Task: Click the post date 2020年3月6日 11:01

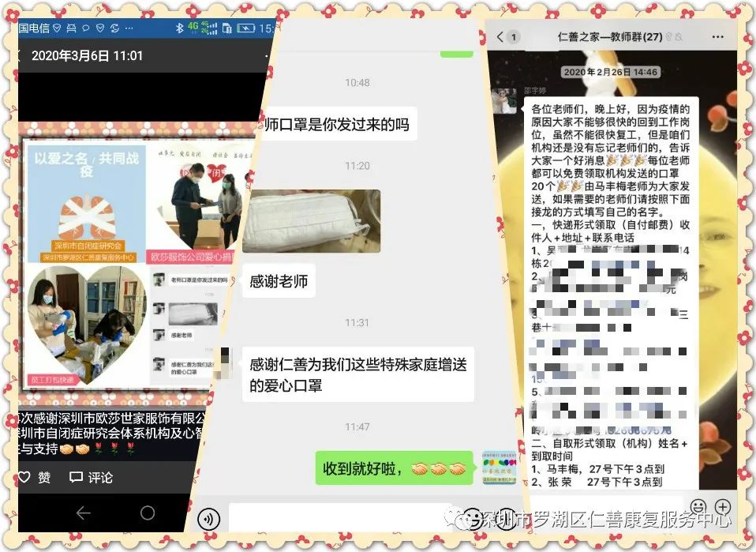Action: click(88, 56)
